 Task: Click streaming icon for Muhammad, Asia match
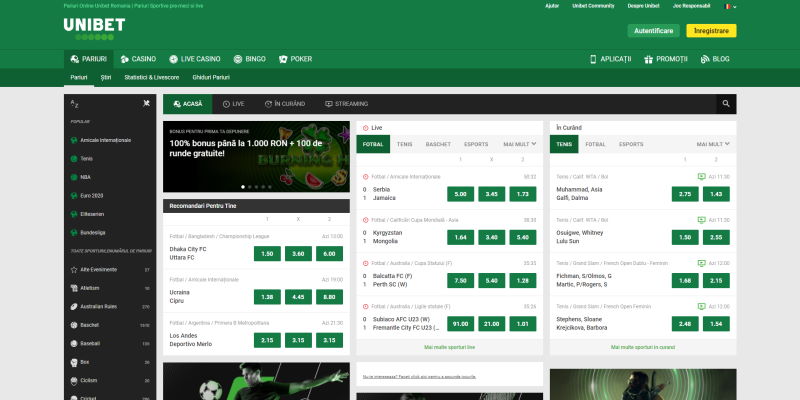(x=702, y=177)
